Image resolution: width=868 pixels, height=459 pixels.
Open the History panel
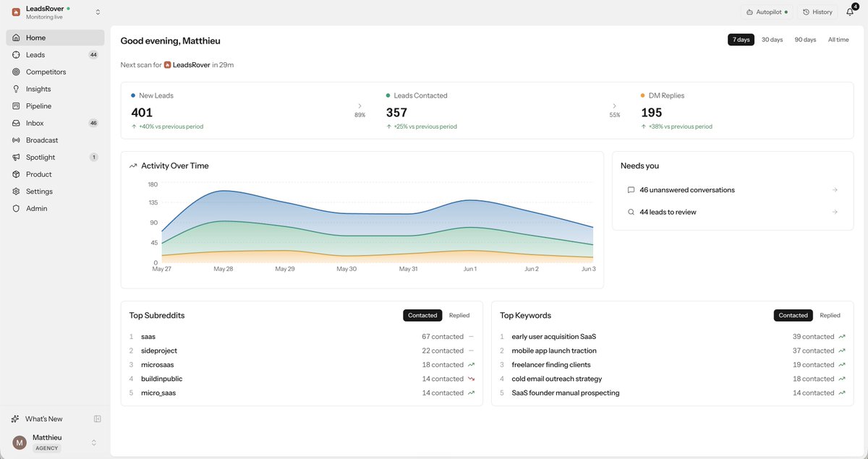[x=817, y=12]
